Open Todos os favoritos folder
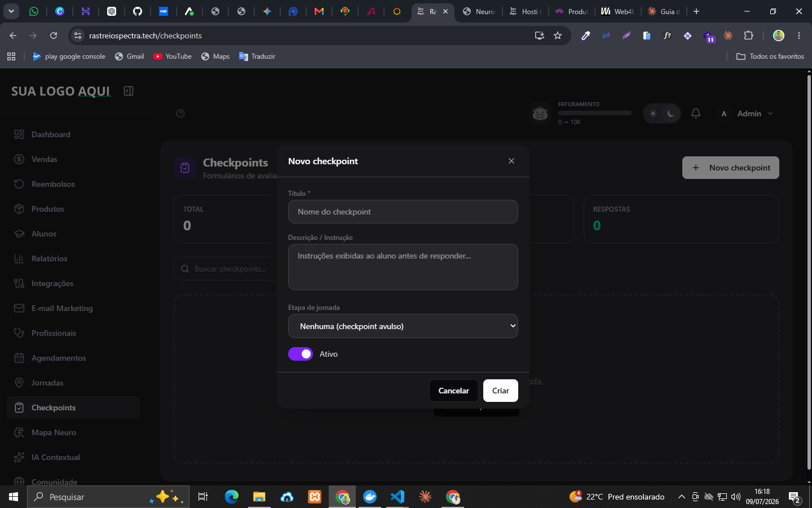 click(x=770, y=56)
